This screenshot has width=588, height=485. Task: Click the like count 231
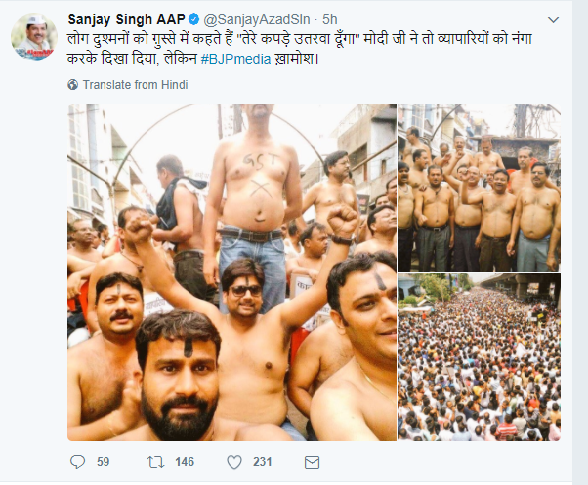[262, 462]
